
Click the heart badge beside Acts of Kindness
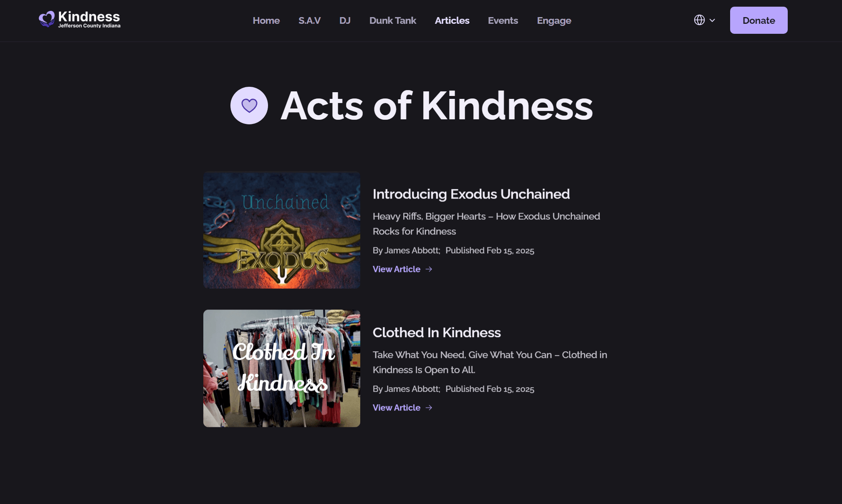pyautogui.click(x=249, y=106)
